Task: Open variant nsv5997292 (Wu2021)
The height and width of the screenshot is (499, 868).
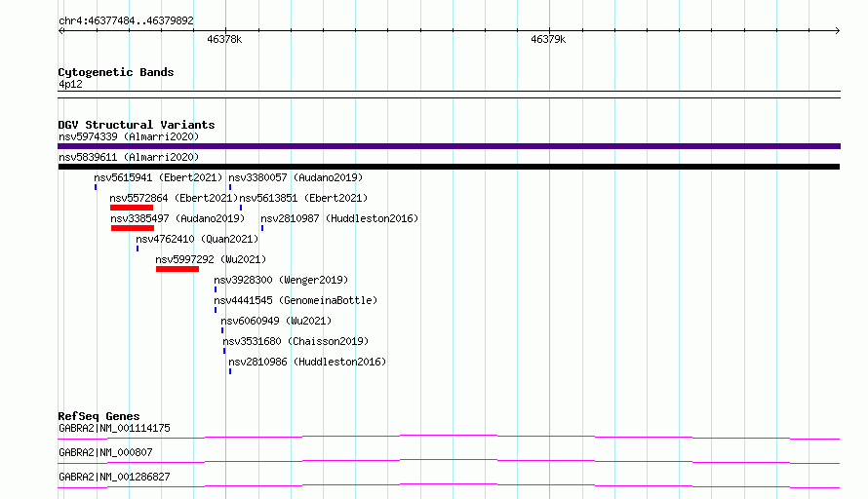Action: [x=211, y=259]
